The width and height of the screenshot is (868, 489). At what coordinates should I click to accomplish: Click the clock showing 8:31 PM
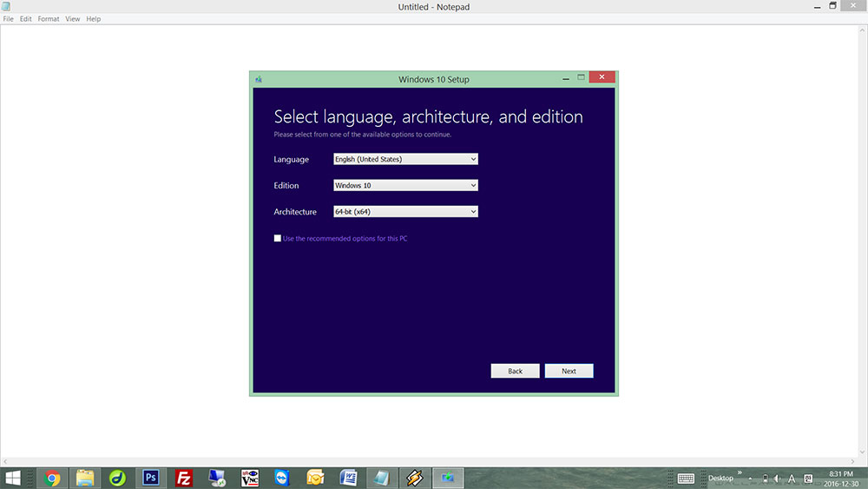click(x=841, y=474)
